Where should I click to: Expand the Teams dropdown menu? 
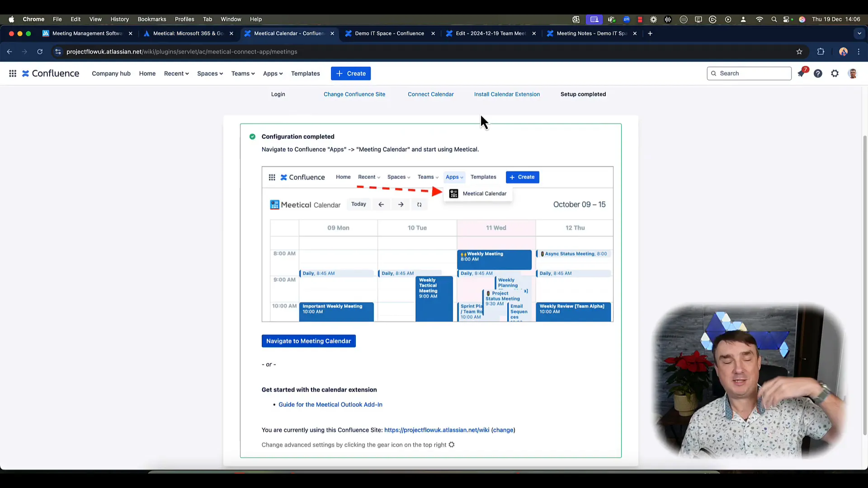242,73
